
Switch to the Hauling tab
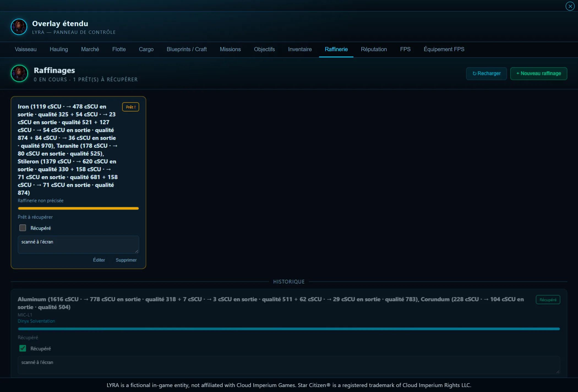59,49
